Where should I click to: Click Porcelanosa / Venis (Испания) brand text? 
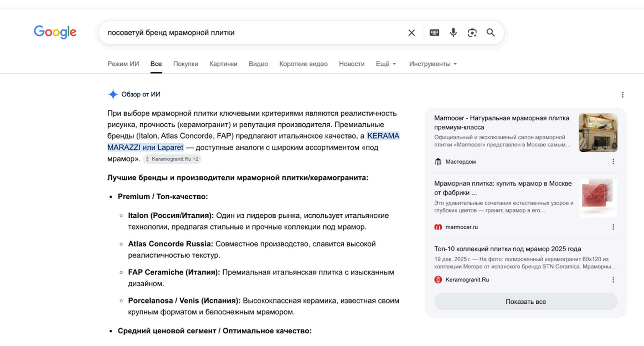(184, 301)
